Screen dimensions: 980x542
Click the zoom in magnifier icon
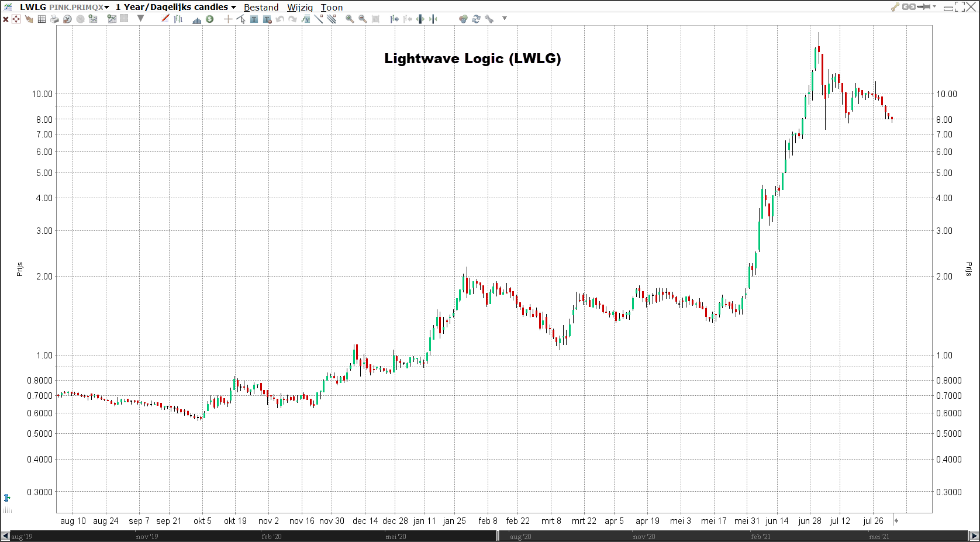pyautogui.click(x=350, y=19)
